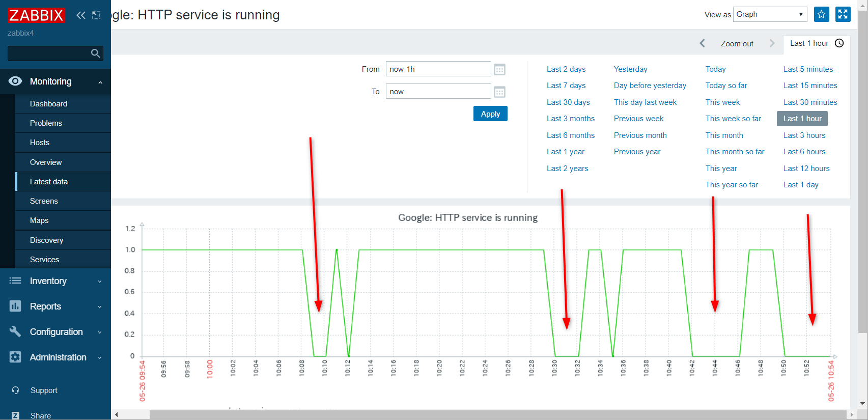Go to next time period arrow

772,43
